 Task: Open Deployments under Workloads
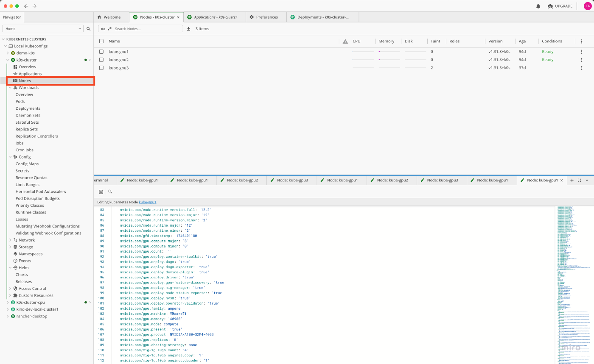point(28,108)
